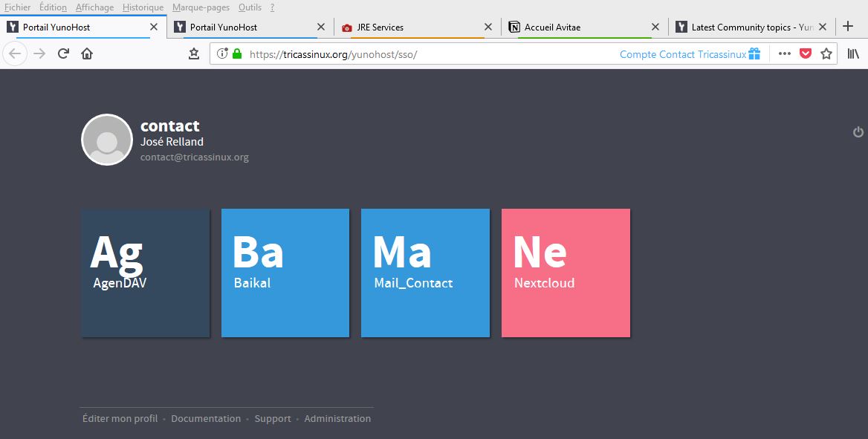Open the Historique menu
Viewport: 868px width, 439px height.
click(x=143, y=7)
